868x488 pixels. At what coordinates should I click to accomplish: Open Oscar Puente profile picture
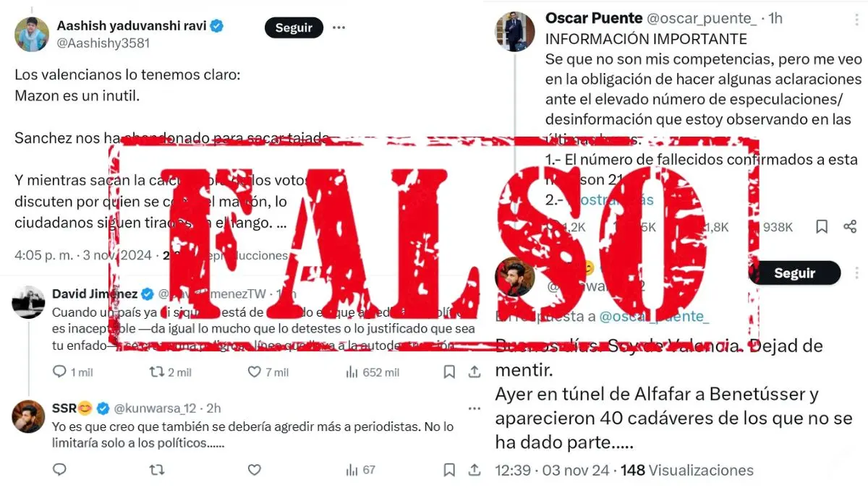point(514,31)
